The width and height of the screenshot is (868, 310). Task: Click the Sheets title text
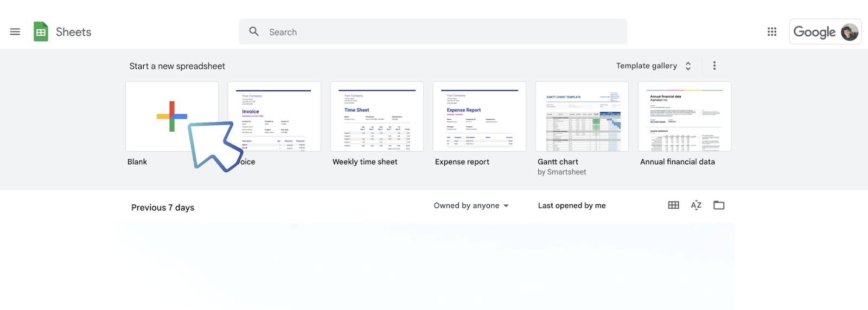(73, 32)
